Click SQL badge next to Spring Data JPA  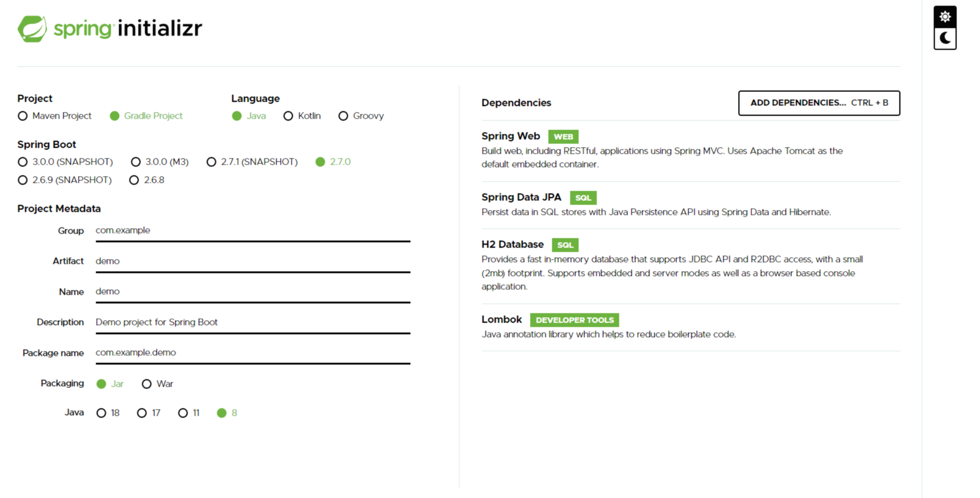click(583, 198)
